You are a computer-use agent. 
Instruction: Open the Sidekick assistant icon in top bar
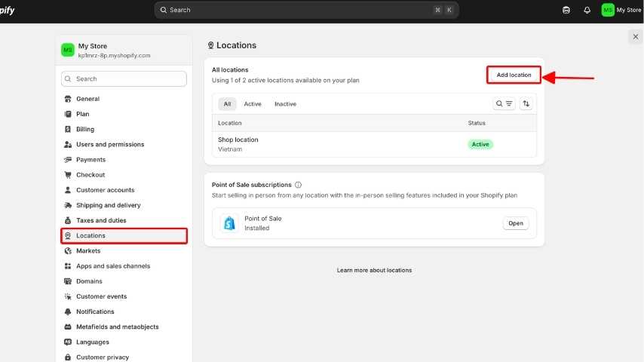pos(566,10)
